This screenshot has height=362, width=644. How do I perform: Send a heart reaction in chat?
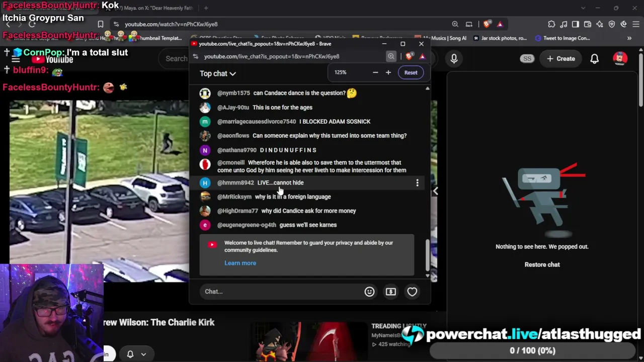(x=412, y=292)
